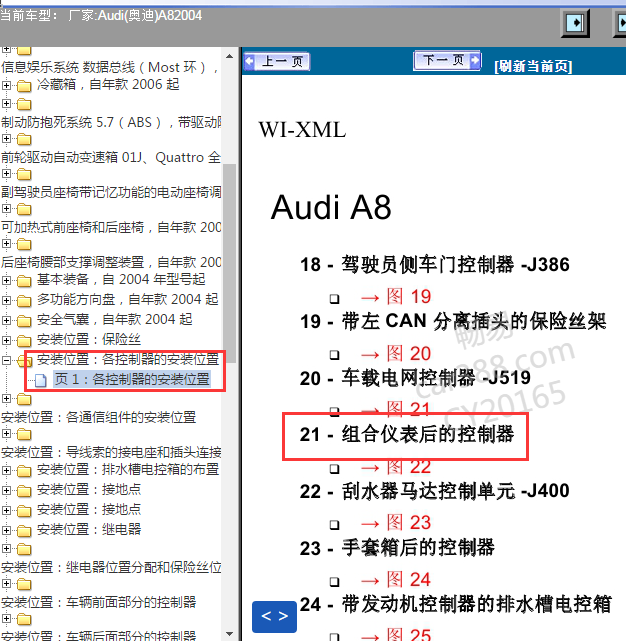Click the arrow panel icon at top right
Viewport: 626px width, 641px height.
575,22
